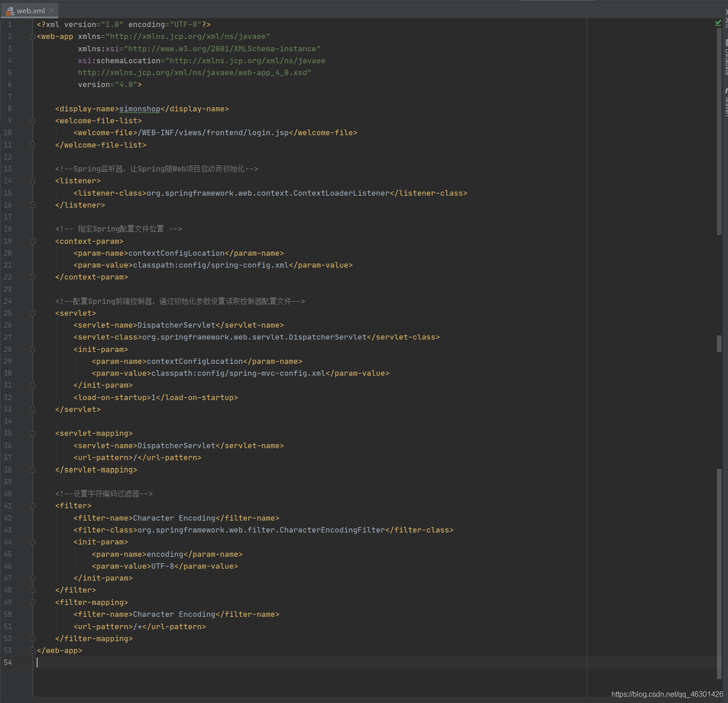Click line number 1 in the gutter
Screen dimensions: 728x703
click(x=10, y=25)
